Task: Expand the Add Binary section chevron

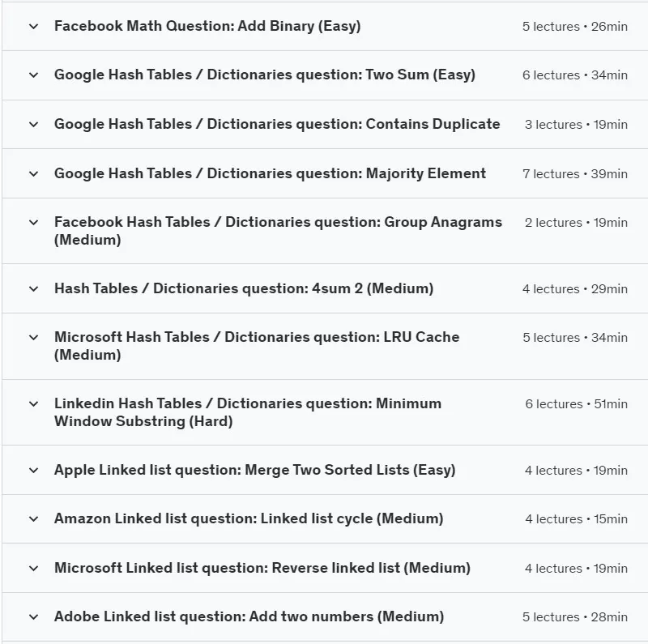Action: coord(34,27)
